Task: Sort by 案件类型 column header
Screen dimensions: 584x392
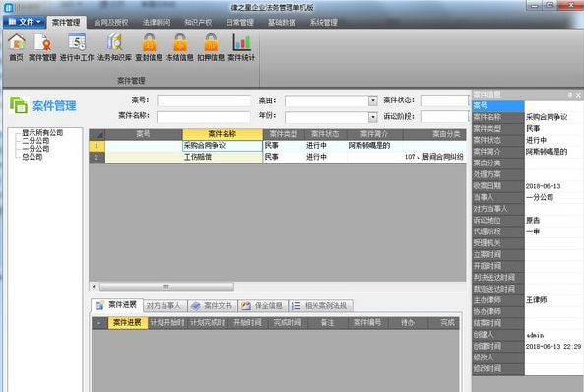Action: [284, 134]
